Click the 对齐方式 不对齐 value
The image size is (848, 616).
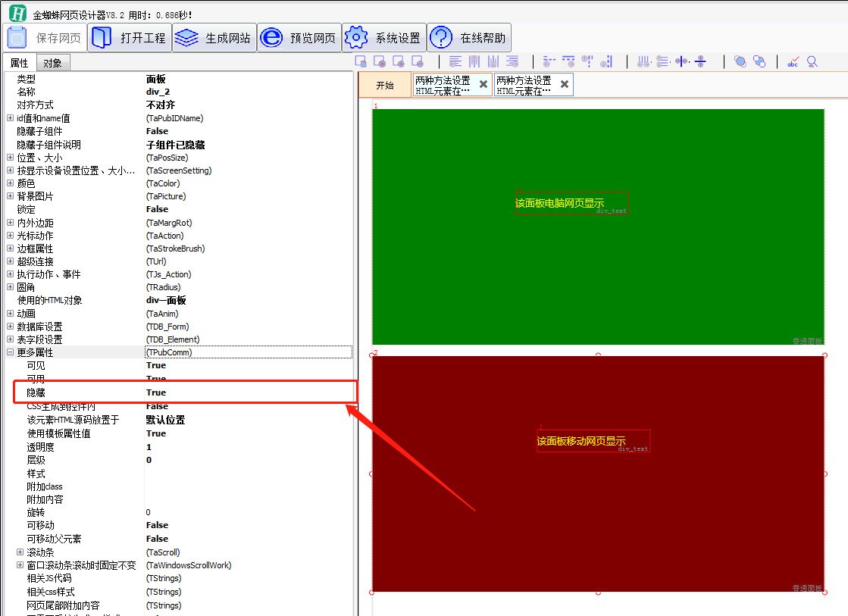(161, 105)
